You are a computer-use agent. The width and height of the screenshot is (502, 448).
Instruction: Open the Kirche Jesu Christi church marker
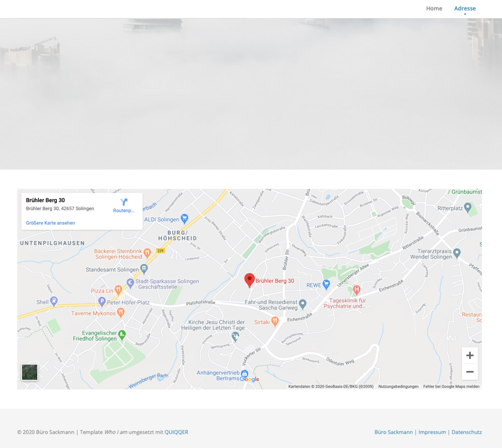[236, 337]
